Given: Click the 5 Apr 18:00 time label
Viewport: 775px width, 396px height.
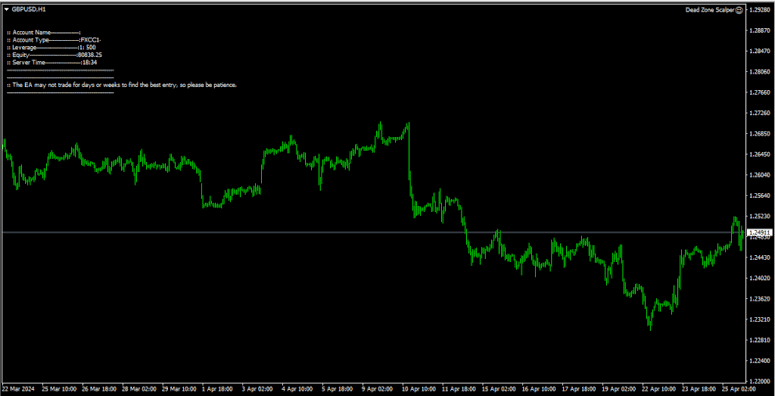Looking at the screenshot, I should click(339, 389).
